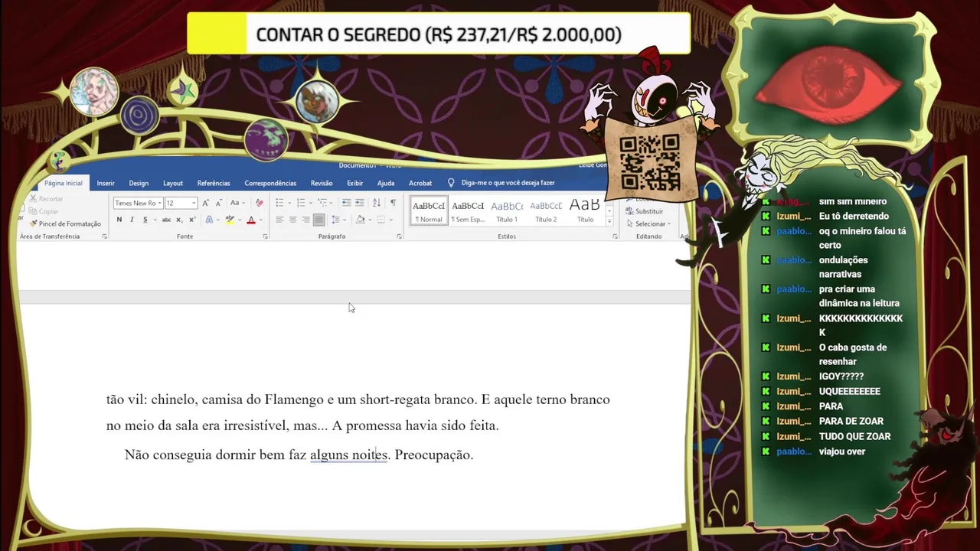This screenshot has height=551, width=980.
Task: Toggle italic (I) formatting
Action: pyautogui.click(x=132, y=220)
